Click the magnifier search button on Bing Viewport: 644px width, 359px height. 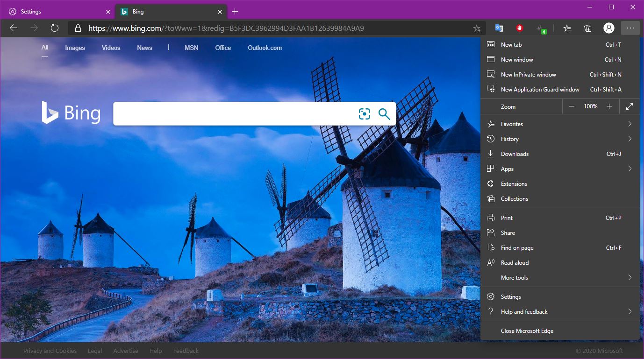coord(384,113)
